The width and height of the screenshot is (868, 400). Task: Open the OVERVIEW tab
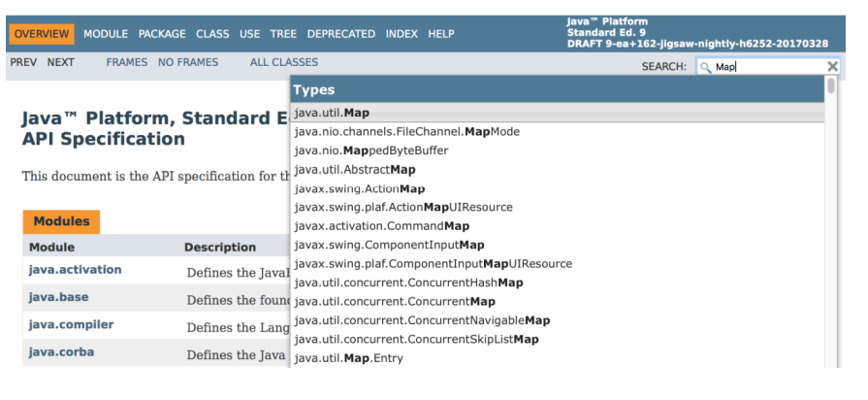[42, 34]
